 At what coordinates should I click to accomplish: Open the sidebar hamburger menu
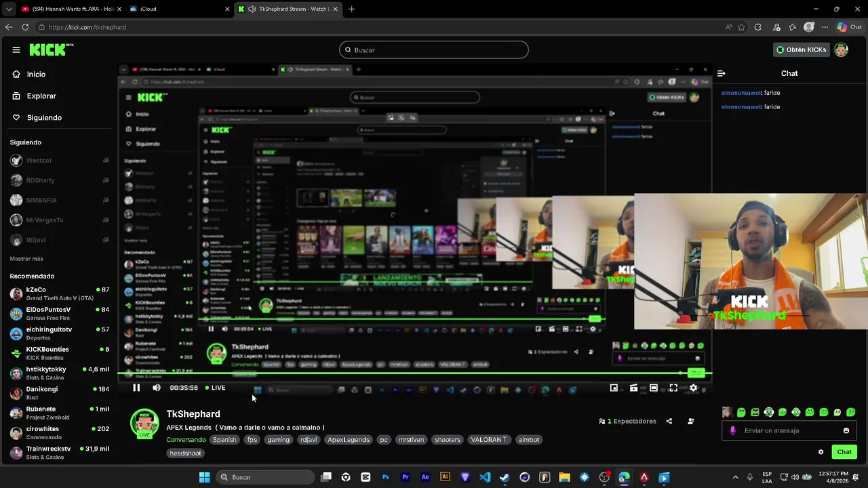[16, 49]
